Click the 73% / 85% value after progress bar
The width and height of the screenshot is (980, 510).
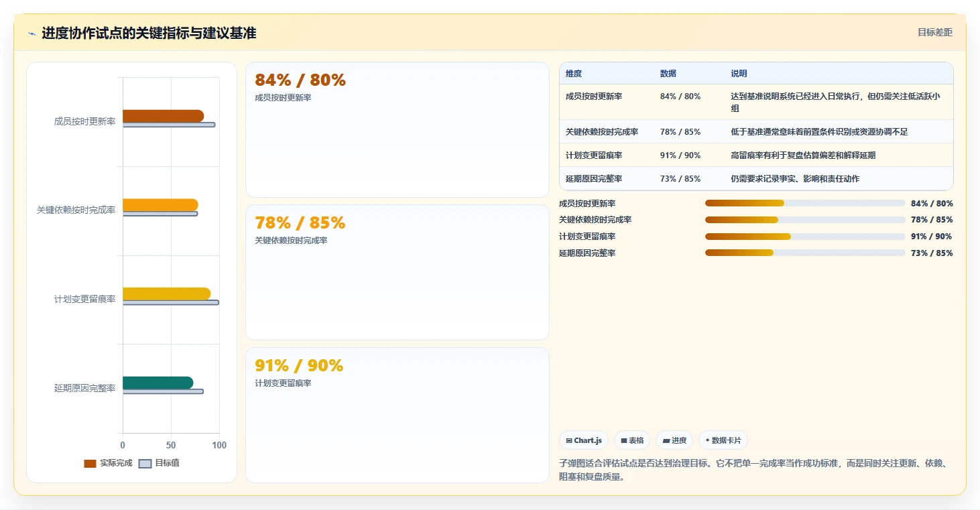[932, 253]
